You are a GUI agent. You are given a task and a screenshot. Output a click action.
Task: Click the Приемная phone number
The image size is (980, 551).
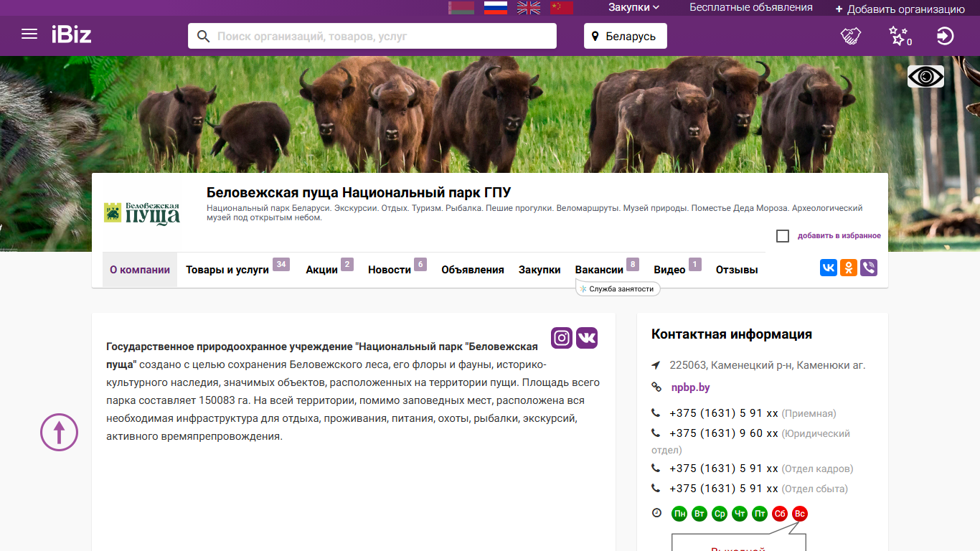[724, 413]
